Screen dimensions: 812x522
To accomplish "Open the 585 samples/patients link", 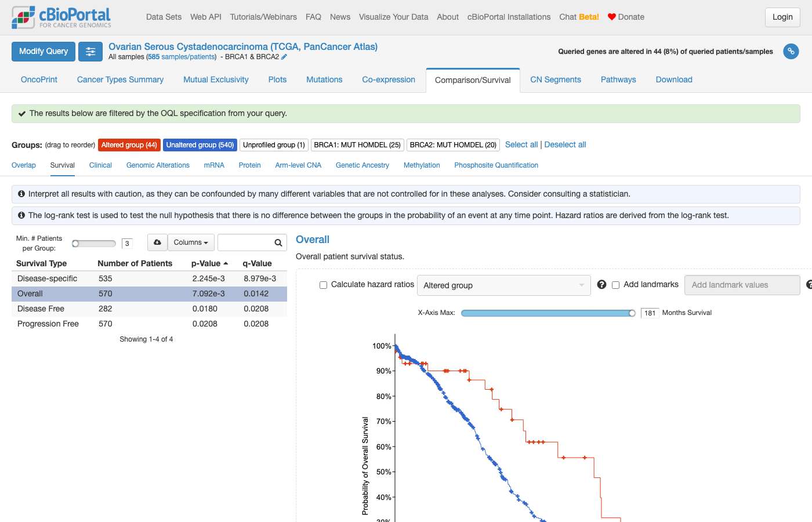I will pos(182,57).
